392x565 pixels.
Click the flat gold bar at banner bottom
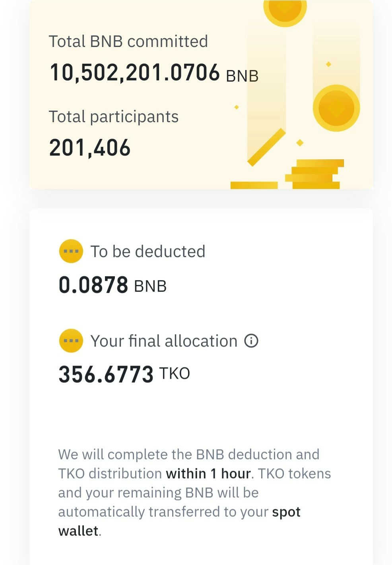point(254,185)
